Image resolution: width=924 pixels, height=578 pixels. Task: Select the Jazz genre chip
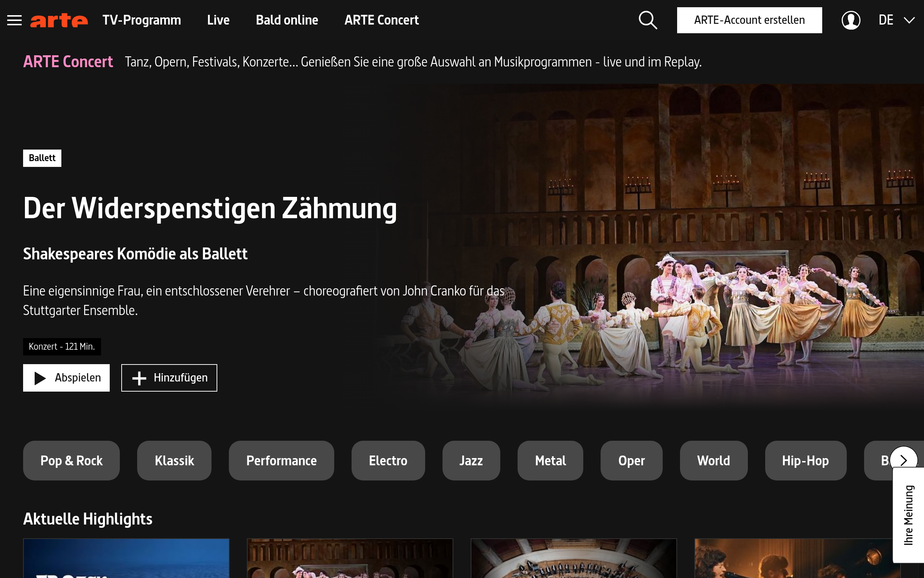point(471,461)
